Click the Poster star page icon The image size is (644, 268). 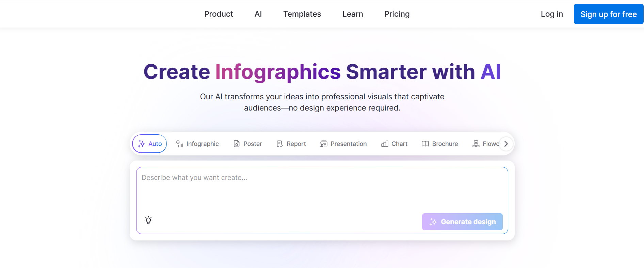[x=237, y=144]
